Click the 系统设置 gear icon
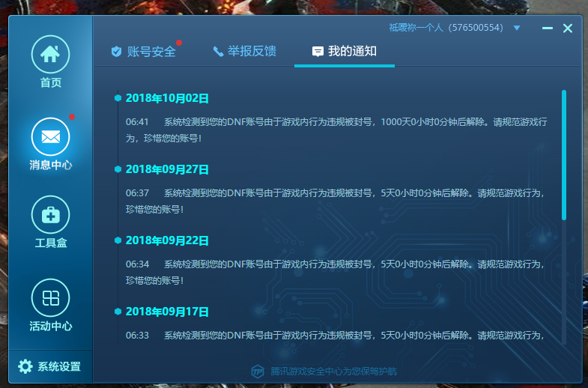This screenshot has width=588, height=388. pyautogui.click(x=25, y=366)
